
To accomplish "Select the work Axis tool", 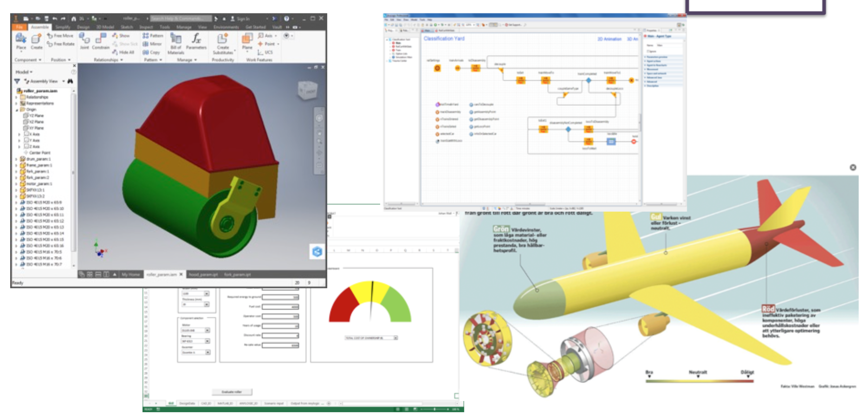I will tap(266, 36).
